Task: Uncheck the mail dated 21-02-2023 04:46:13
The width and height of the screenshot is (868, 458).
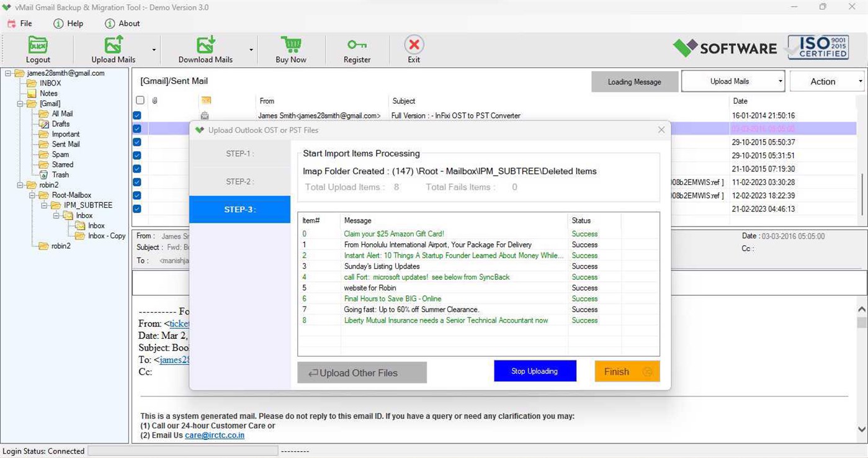Action: point(137,209)
